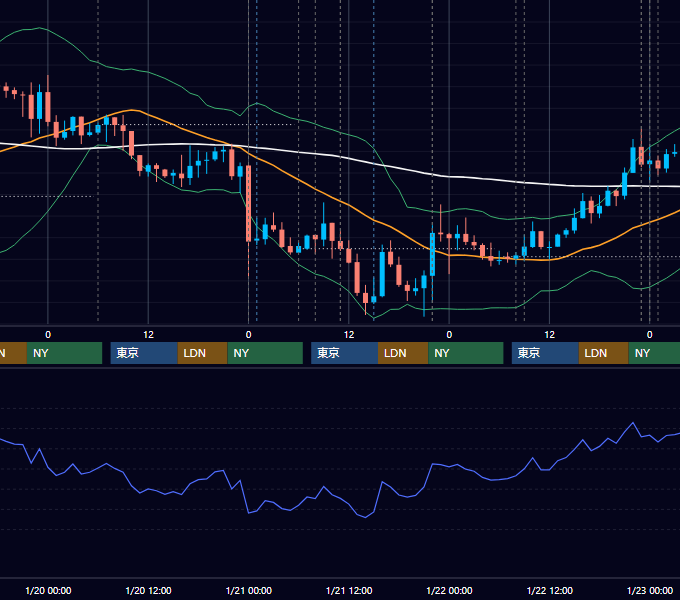
Task: Select the 東京 session block spanning 1/20 12:00
Action: [144, 353]
